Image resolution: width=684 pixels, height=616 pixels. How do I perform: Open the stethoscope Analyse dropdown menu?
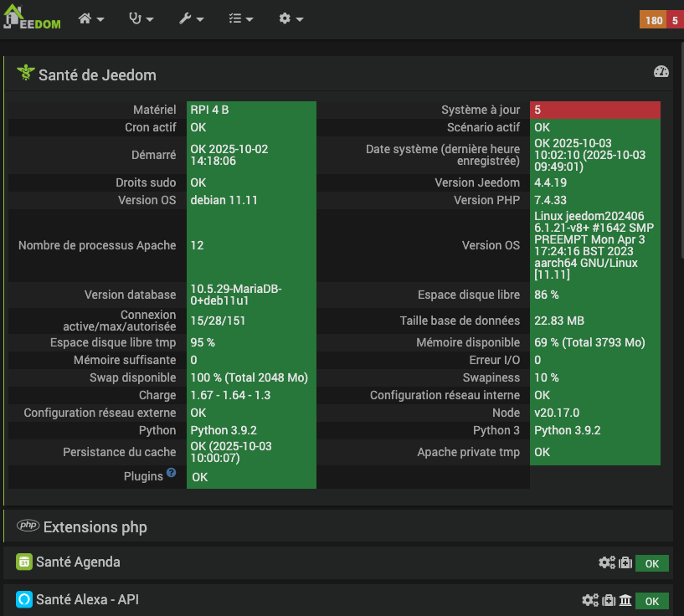(x=141, y=18)
